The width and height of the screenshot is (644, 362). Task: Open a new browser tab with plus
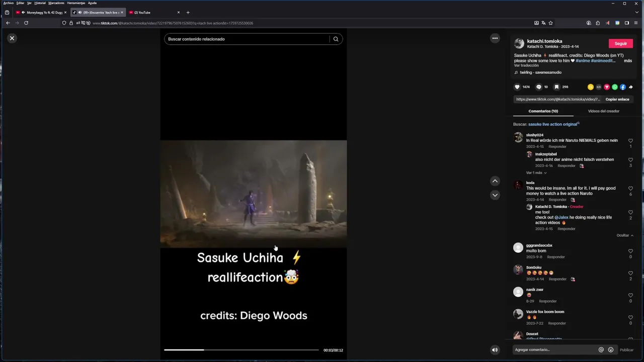pyautogui.click(x=188, y=13)
